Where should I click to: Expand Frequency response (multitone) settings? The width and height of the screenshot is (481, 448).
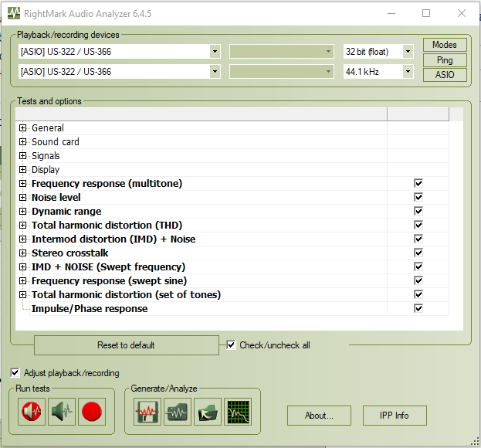pyautogui.click(x=22, y=183)
